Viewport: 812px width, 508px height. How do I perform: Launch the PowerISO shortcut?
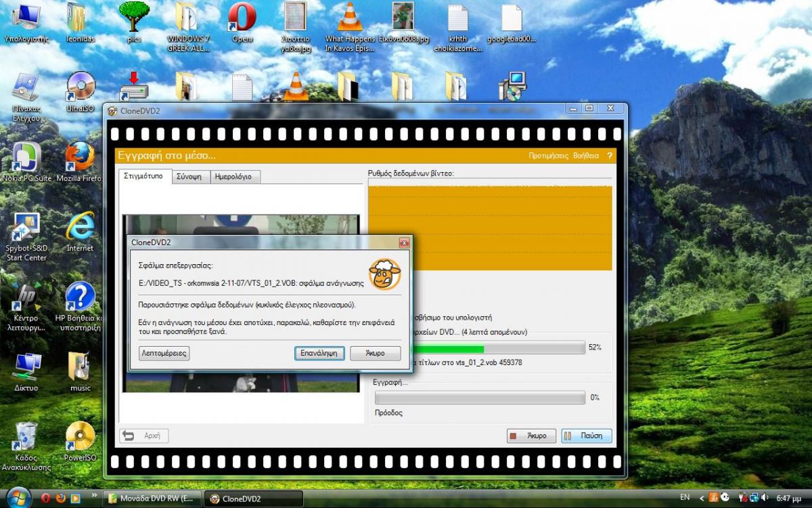point(80,442)
